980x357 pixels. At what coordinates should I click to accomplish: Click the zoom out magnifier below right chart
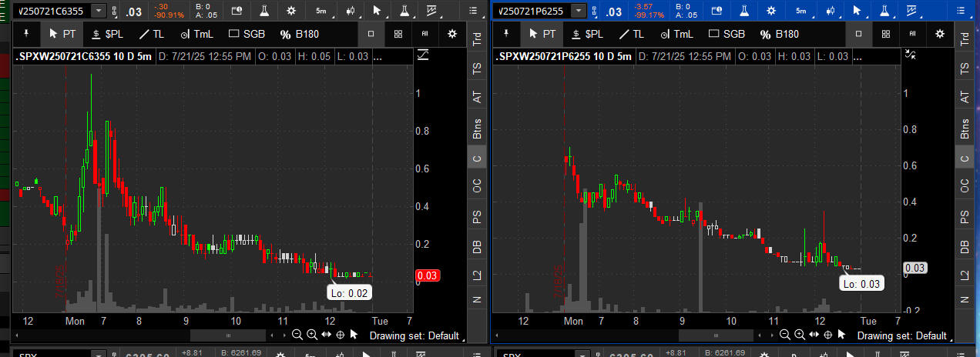point(784,335)
